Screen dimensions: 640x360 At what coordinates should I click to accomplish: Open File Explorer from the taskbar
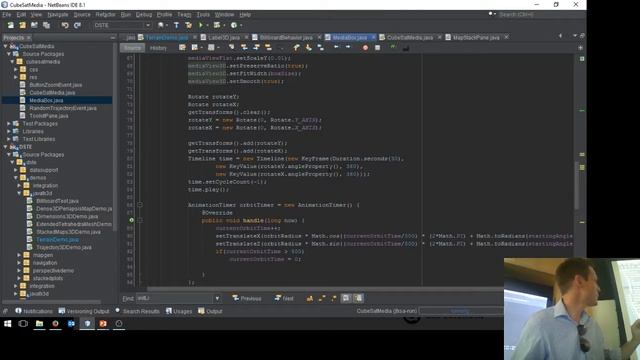39,324
